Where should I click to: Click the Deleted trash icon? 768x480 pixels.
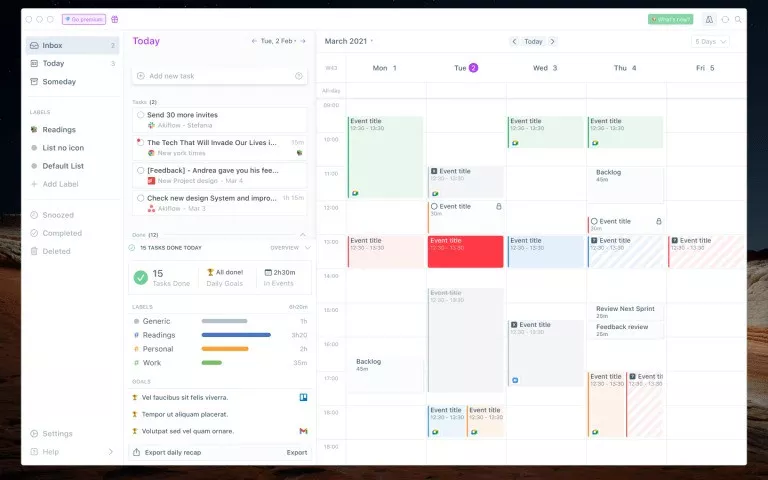(x=34, y=251)
